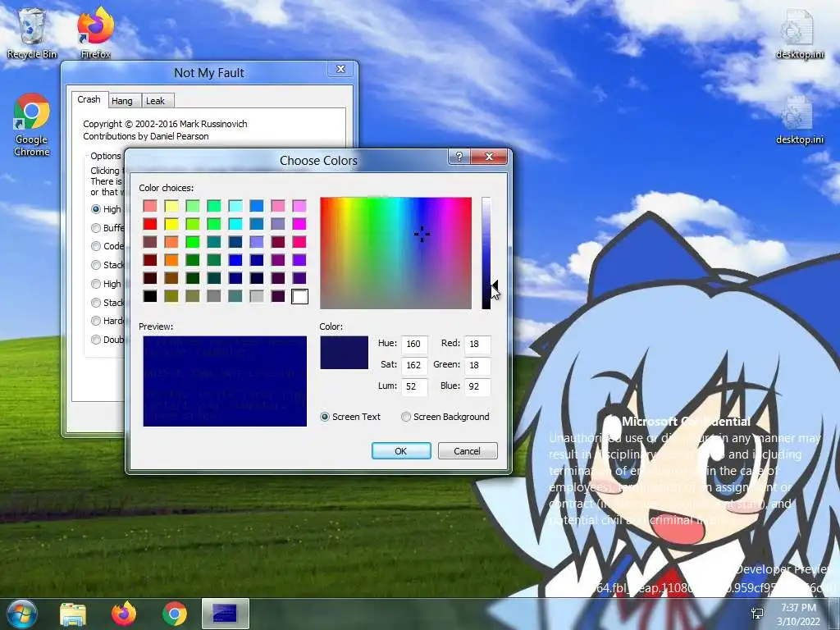Select the Firefox desktop shortcut
Screen dimensions: 840x630
click(x=95, y=33)
